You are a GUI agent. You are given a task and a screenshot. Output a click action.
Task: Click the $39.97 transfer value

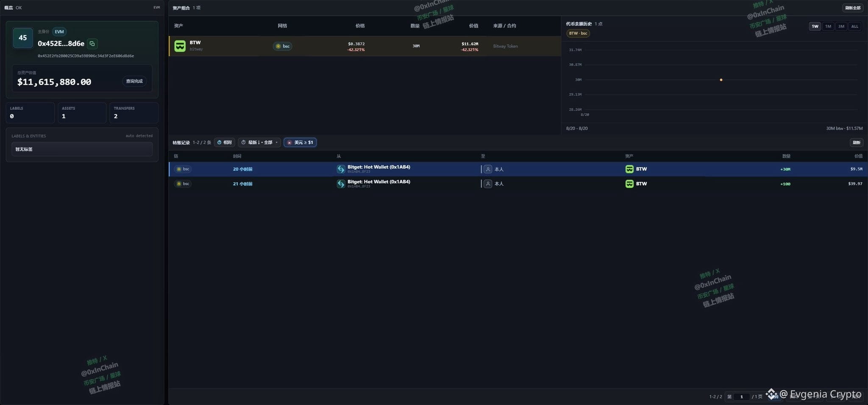[x=855, y=184]
